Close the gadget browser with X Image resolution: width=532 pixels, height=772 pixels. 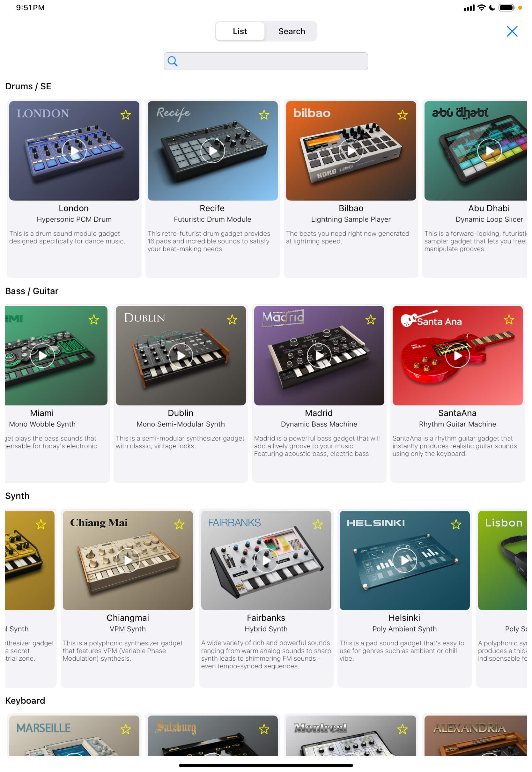[512, 31]
